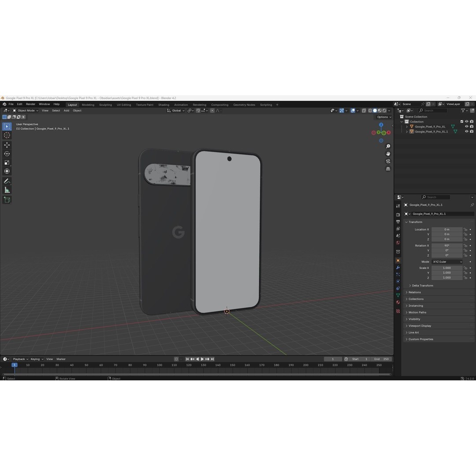This screenshot has width=476, height=476.
Task: Switch to Wireframe viewport shading
Action: click(x=370, y=111)
